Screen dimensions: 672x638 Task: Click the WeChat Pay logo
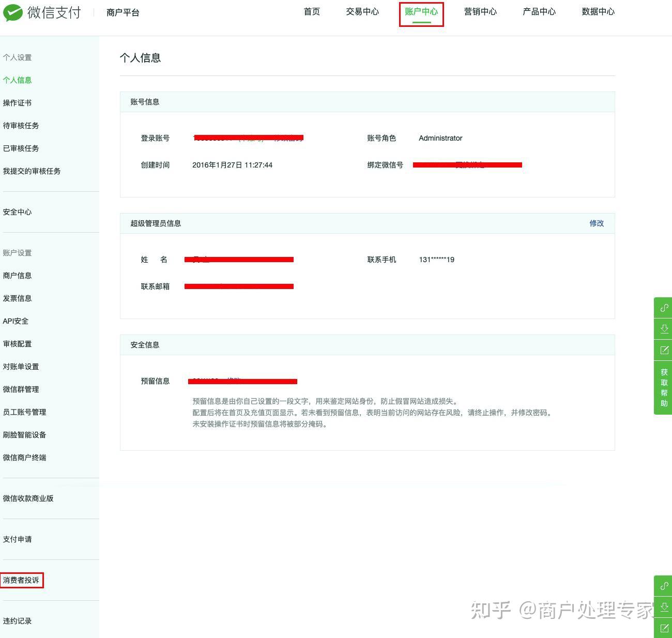tap(42, 12)
